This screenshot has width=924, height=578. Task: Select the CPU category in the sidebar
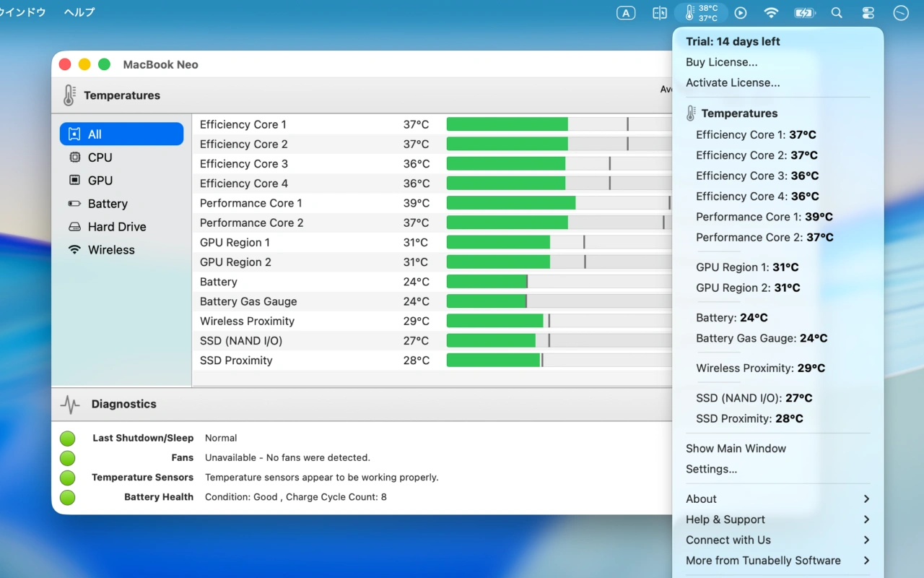[101, 157]
